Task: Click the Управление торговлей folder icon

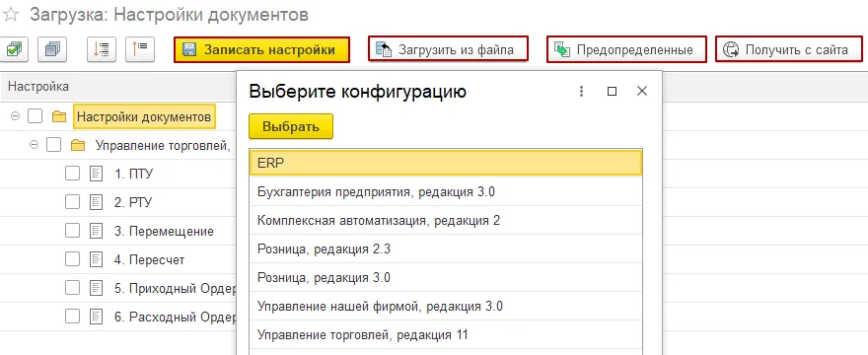Action: click(x=78, y=146)
